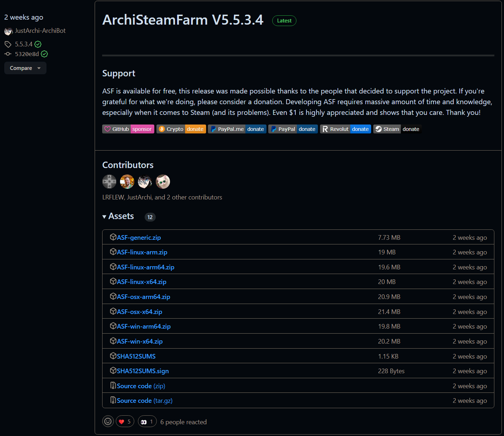
Task: Click the zip file icon beside Source code (tar.gz)
Action: click(113, 400)
